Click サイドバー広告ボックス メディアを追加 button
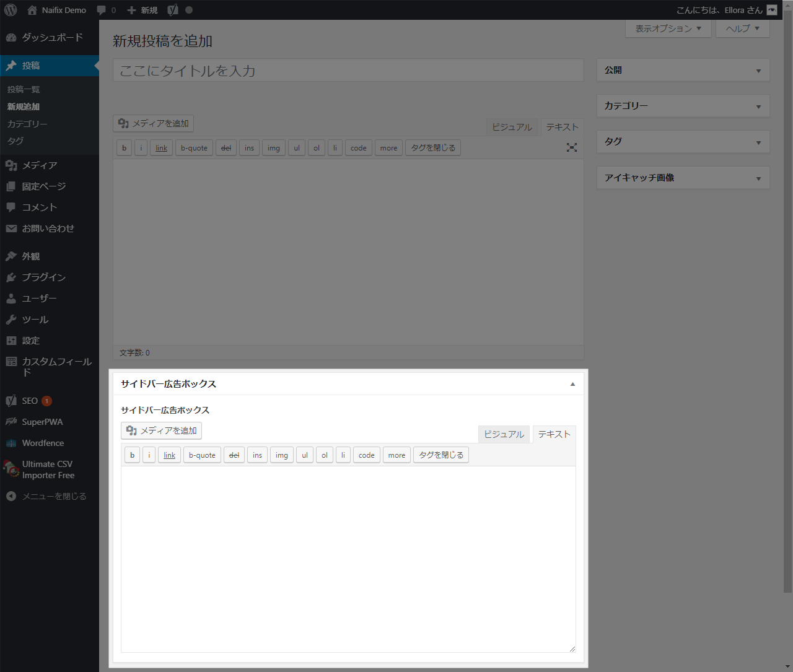793x672 pixels. pyautogui.click(x=161, y=430)
